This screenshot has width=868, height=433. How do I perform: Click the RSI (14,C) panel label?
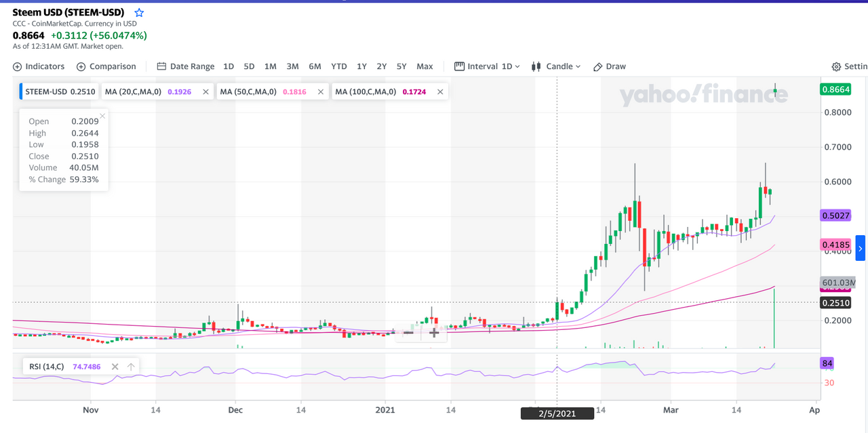[46, 367]
